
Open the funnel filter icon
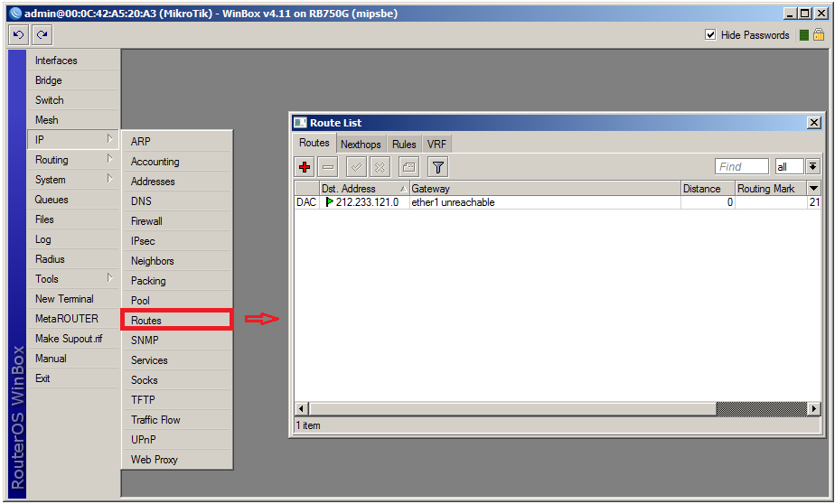point(437,167)
